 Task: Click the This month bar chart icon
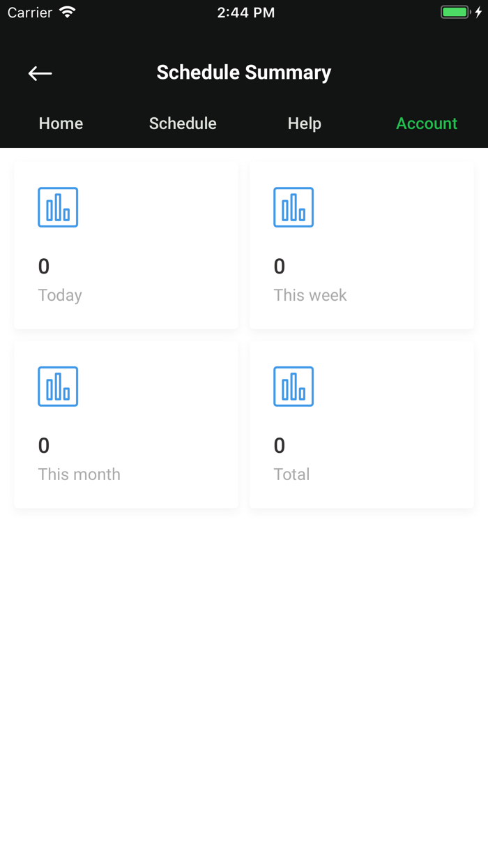coord(58,387)
